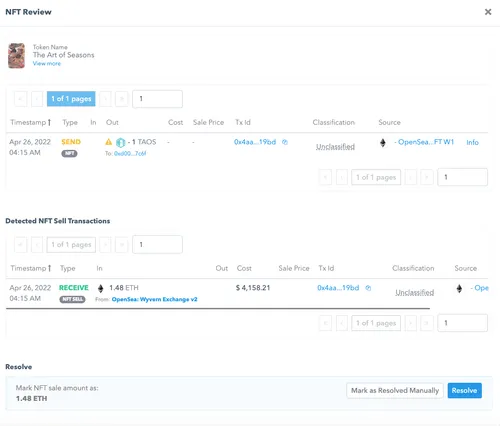
Task: Next page button under Detected NFT Sell heading
Action: [105, 245]
